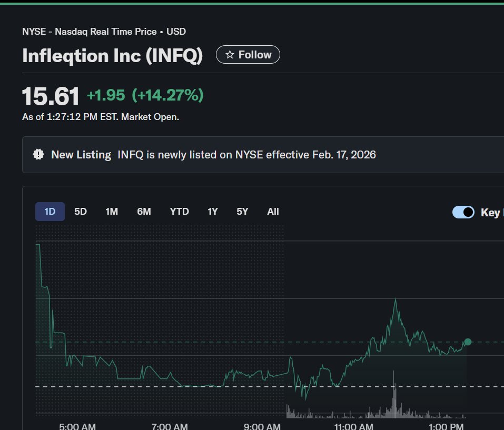Click the New Listing alert badge icon
The width and height of the screenshot is (504, 430).
click(x=38, y=154)
